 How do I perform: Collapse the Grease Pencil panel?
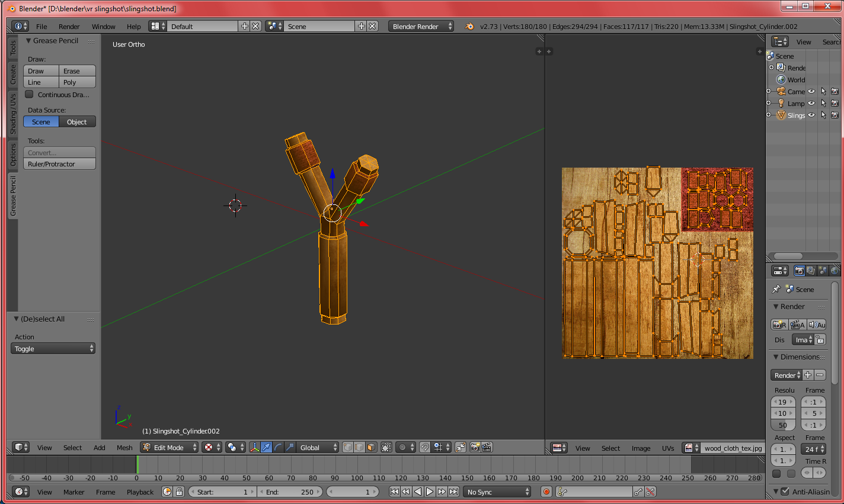[28, 40]
